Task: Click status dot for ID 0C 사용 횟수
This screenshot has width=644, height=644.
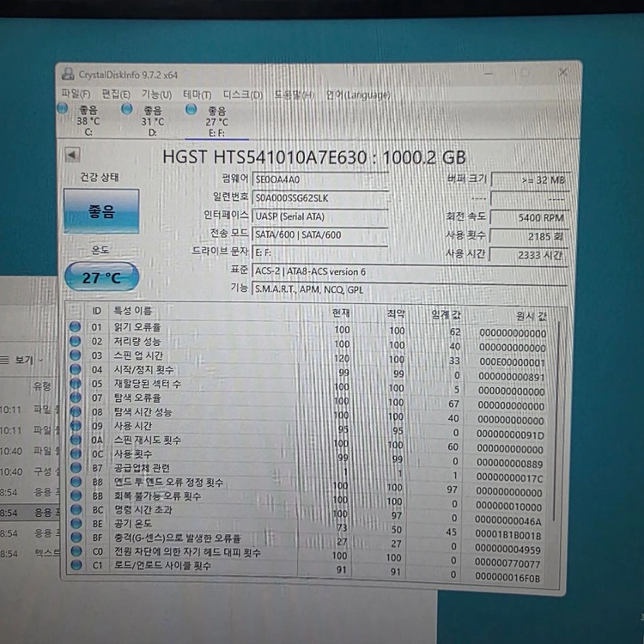Action: point(76,453)
